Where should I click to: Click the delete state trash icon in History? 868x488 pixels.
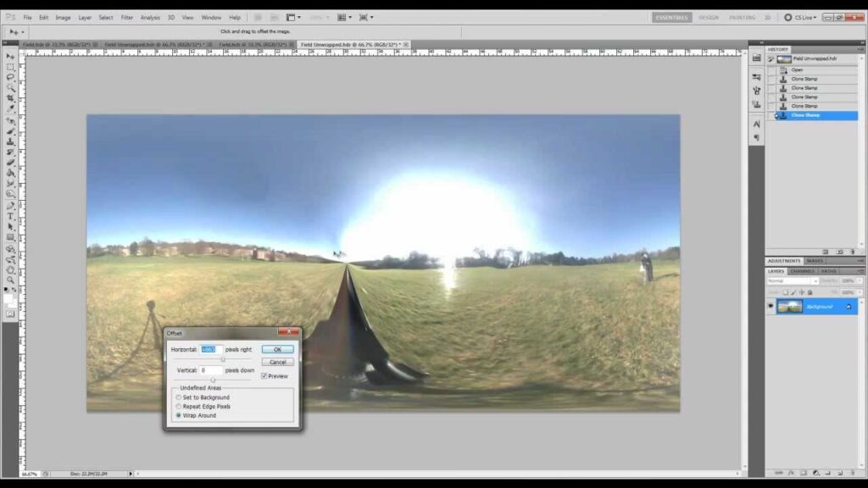click(851, 252)
